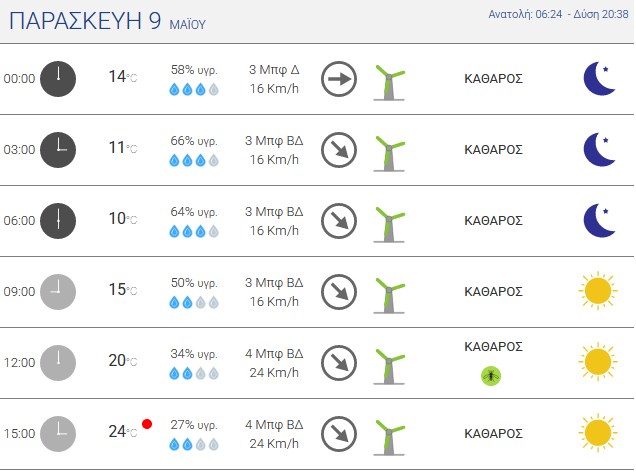Select the wind turbine icon at 12:00
The width and height of the screenshot is (636, 474).
(x=389, y=367)
